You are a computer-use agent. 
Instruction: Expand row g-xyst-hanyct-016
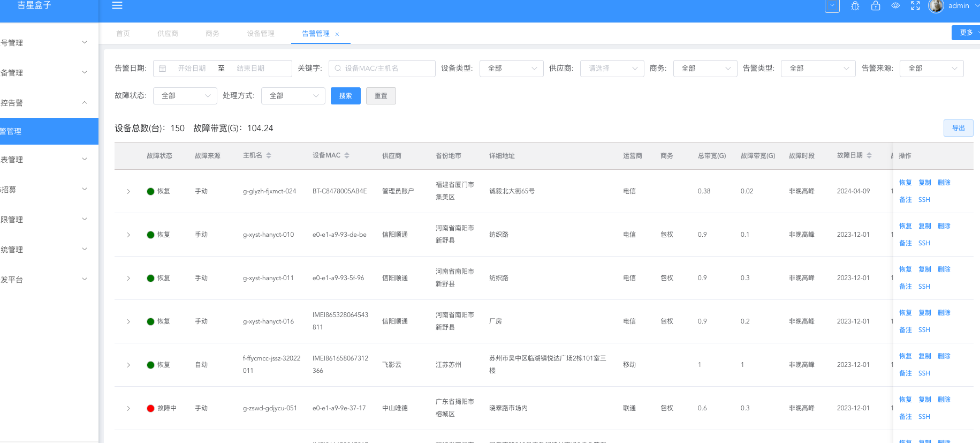[x=128, y=321]
